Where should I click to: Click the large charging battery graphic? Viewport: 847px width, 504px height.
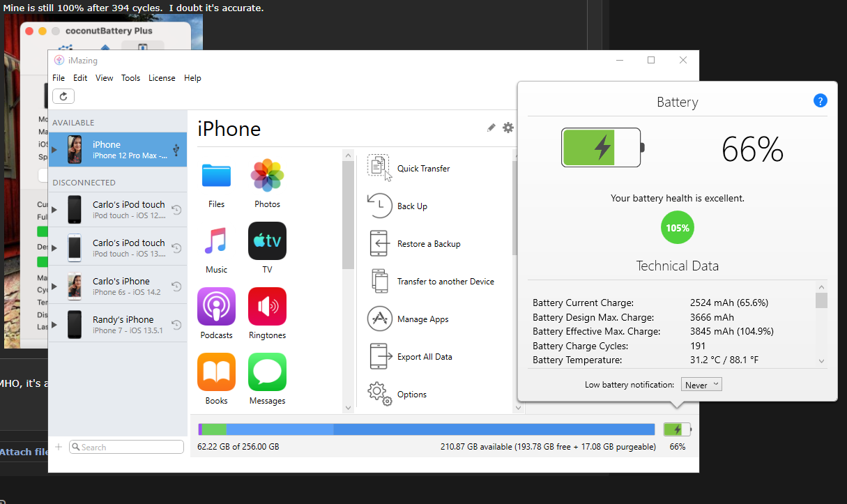[x=603, y=148]
